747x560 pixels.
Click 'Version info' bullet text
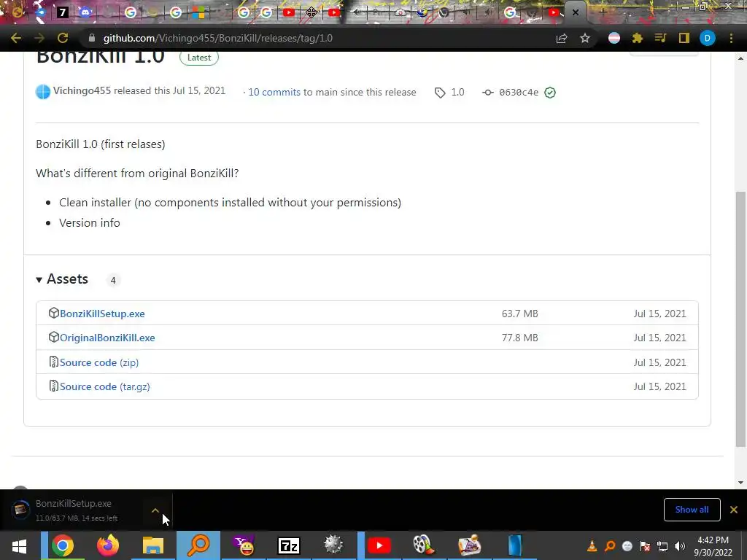pos(90,223)
